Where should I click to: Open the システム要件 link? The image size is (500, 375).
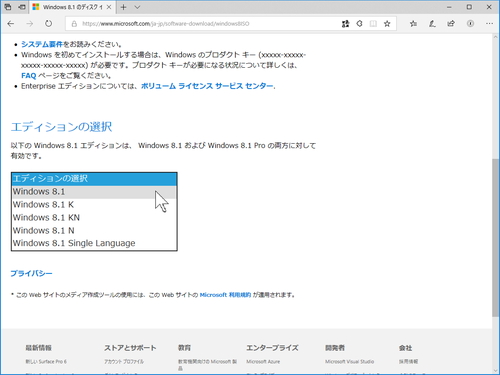(x=42, y=44)
